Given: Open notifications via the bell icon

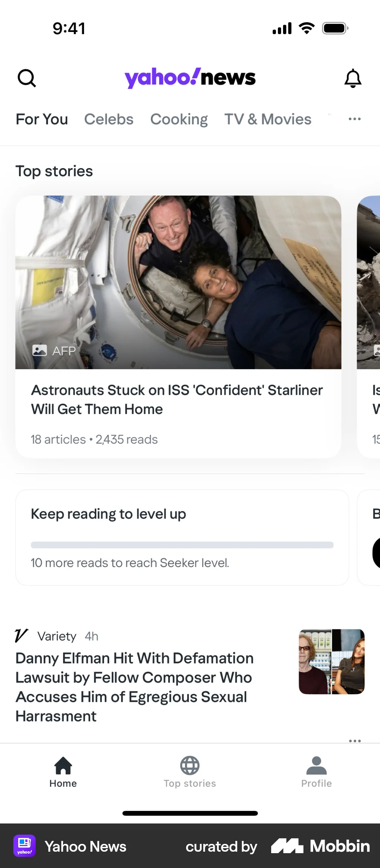Looking at the screenshot, I should point(353,78).
